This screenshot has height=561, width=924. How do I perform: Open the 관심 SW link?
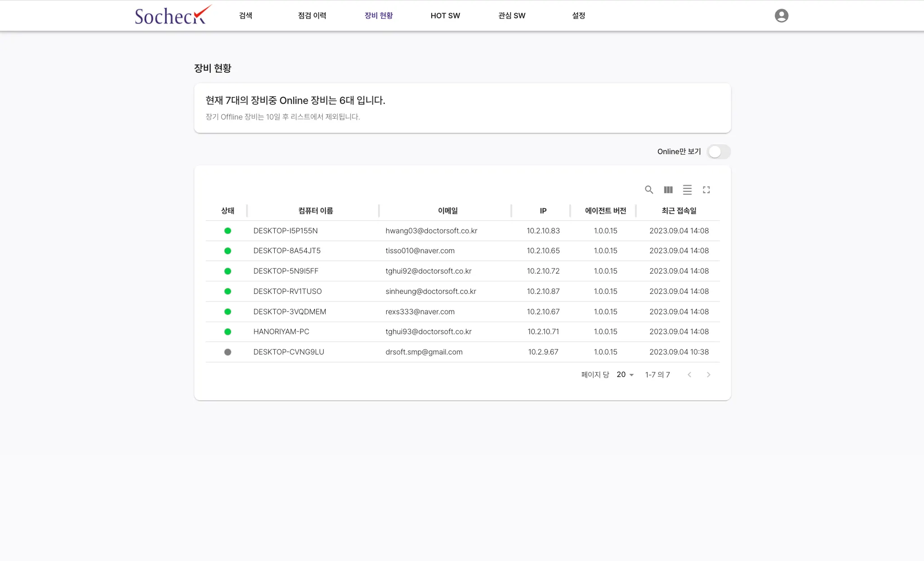click(512, 16)
